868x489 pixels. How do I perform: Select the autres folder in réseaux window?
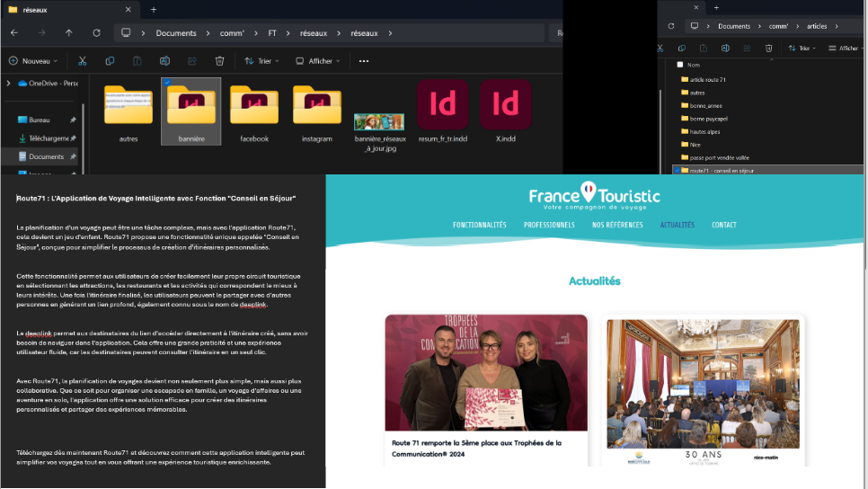128,113
